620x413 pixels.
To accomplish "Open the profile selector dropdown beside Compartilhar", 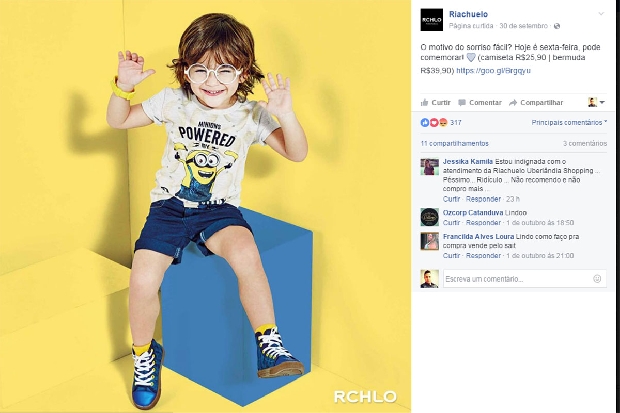I will coord(596,102).
